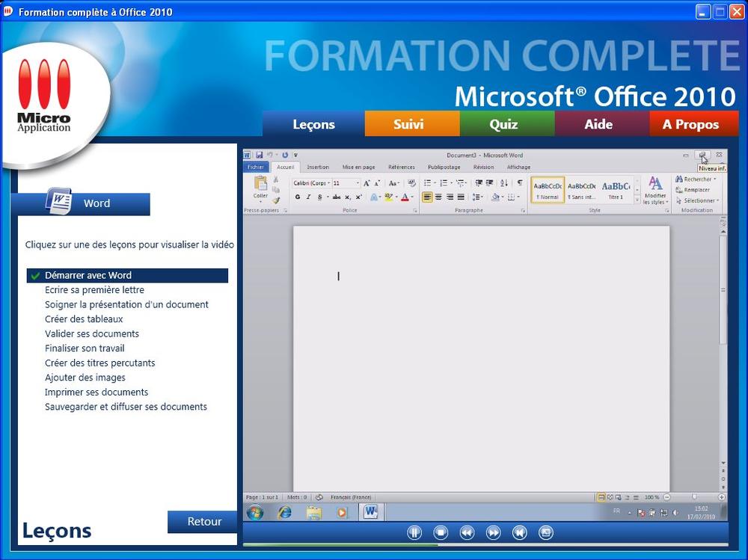Toggle align text left

427,197
